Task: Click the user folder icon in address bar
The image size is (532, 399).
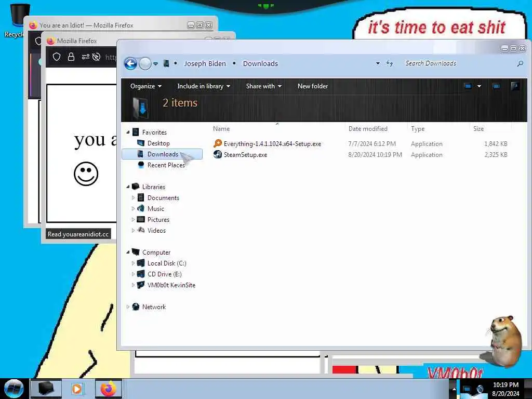Action: (166, 63)
